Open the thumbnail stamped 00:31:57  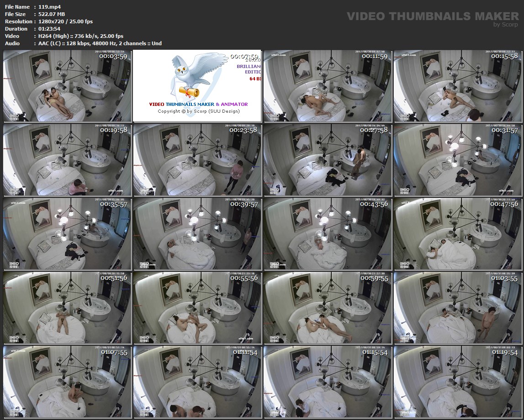457,160
